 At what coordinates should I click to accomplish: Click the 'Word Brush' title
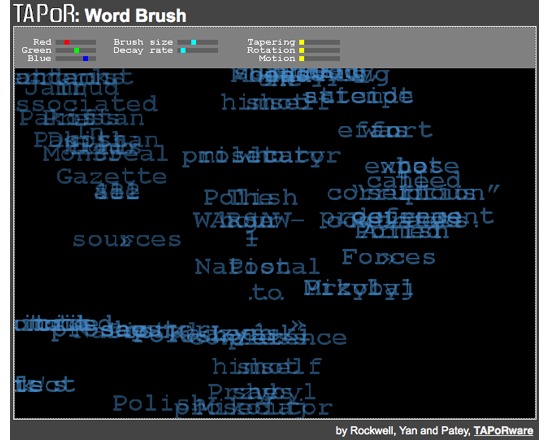coord(135,15)
